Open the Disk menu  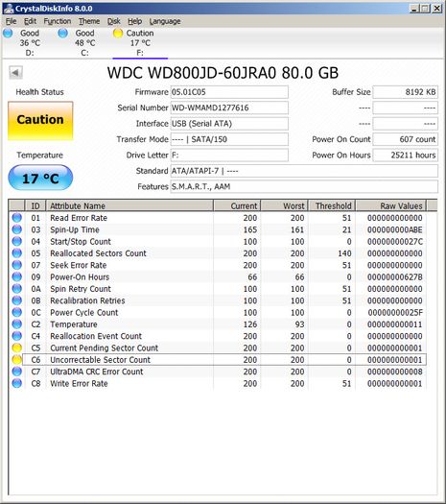[x=114, y=21]
